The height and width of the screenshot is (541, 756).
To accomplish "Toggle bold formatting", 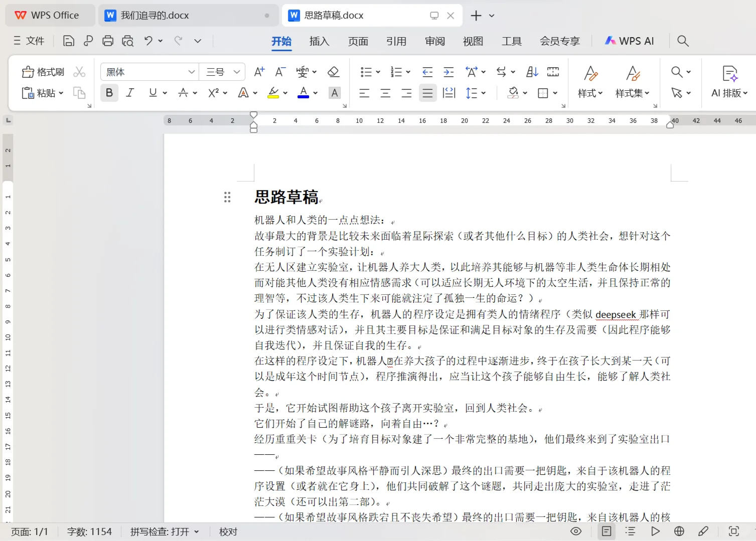I will pyautogui.click(x=109, y=93).
